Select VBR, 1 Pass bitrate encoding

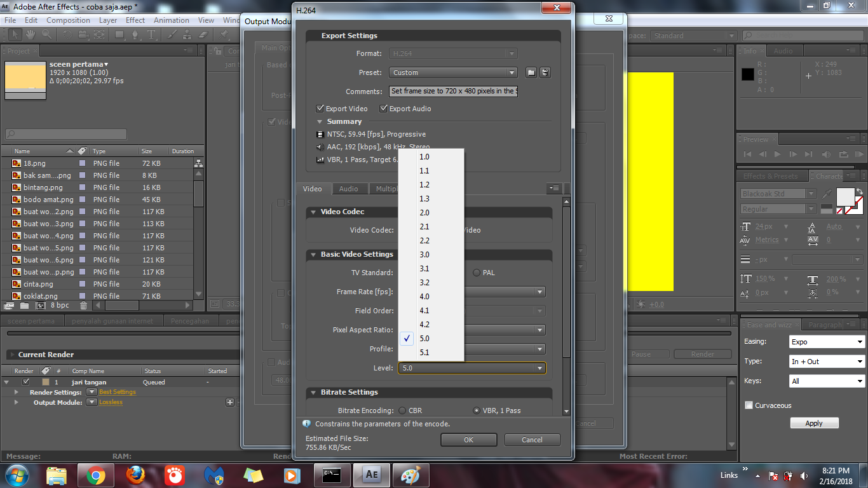coord(477,410)
